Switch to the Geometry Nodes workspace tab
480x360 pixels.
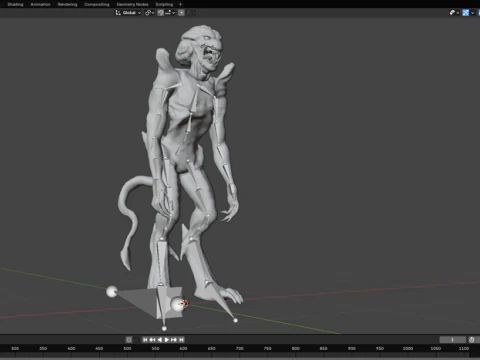tap(132, 4)
